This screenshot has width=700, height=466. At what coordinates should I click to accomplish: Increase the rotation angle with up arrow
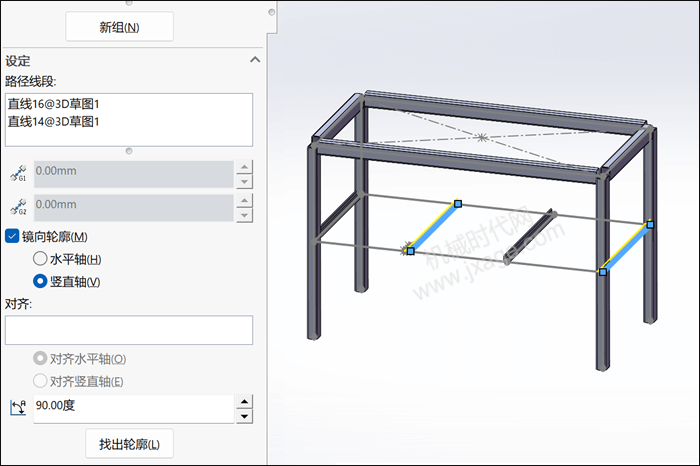pyautogui.click(x=244, y=401)
